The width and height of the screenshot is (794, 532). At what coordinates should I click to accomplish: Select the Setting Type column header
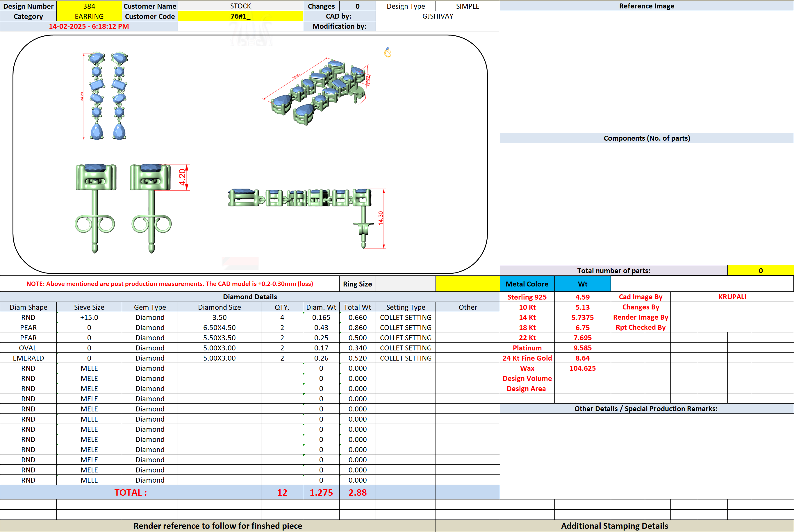point(406,307)
